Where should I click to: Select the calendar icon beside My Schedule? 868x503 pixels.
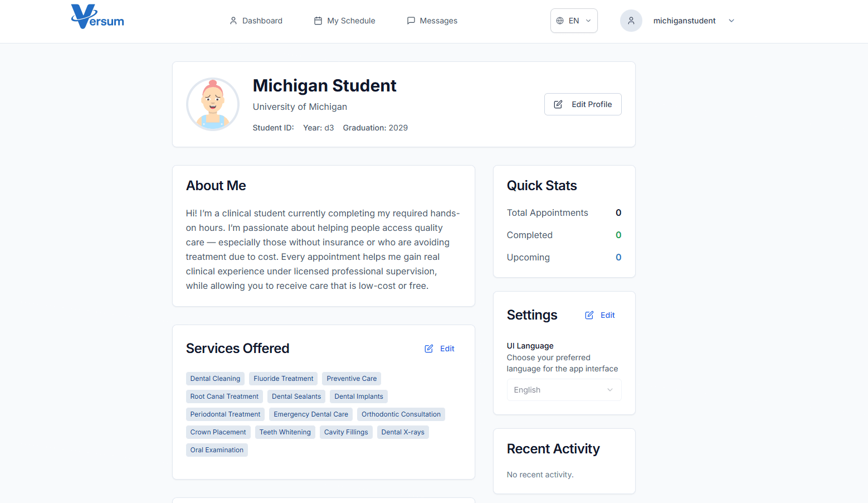point(318,20)
